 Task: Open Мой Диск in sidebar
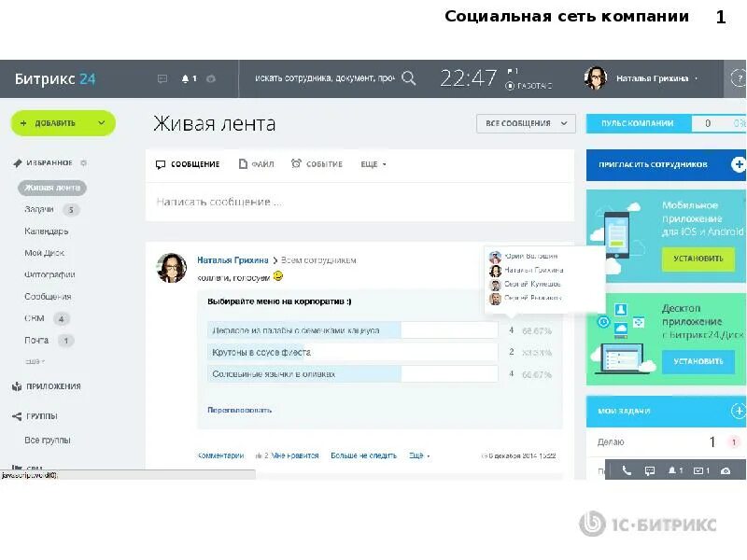[44, 253]
